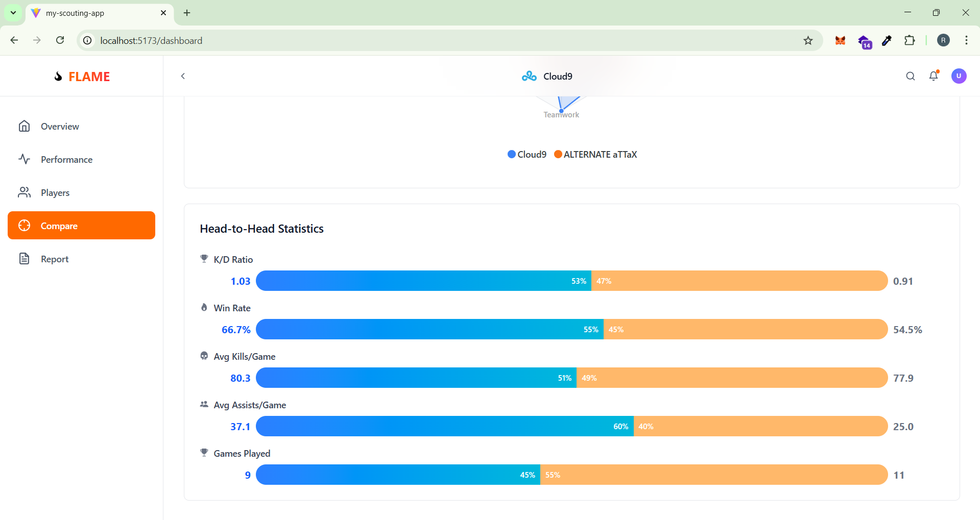
Task: Click the Cloud9 header title
Action: point(558,76)
